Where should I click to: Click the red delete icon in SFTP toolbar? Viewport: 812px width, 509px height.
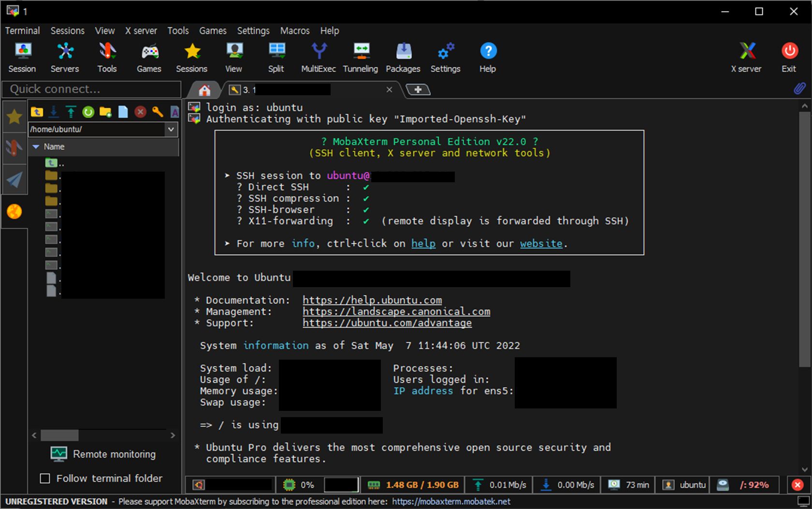[141, 112]
